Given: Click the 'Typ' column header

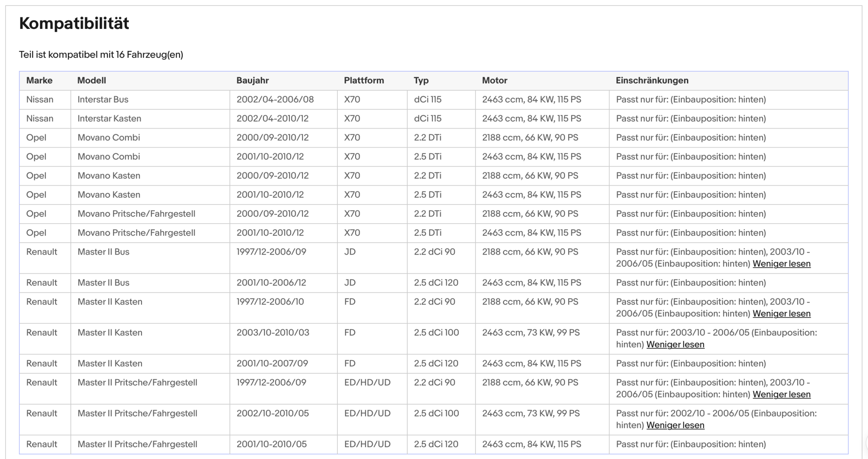Looking at the screenshot, I should [421, 81].
